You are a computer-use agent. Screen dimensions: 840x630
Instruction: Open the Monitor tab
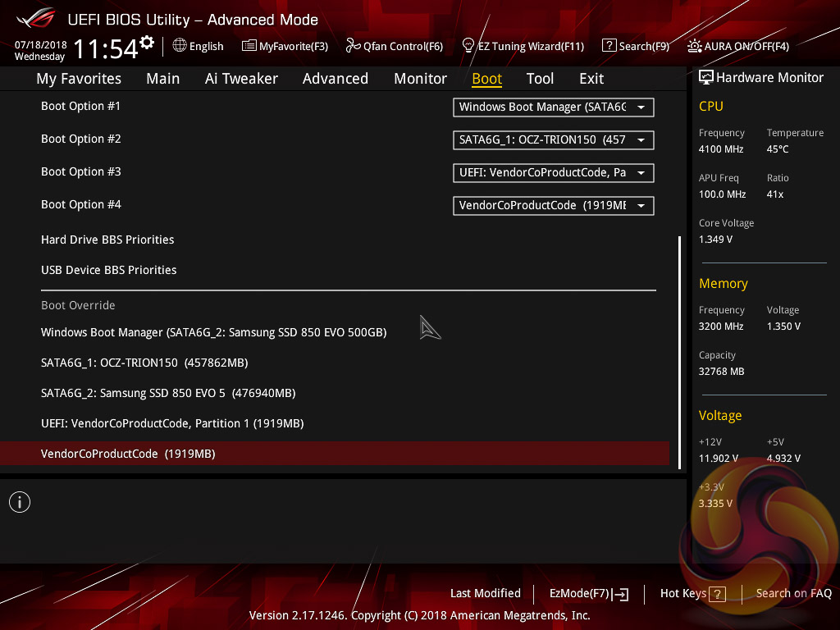tap(421, 79)
